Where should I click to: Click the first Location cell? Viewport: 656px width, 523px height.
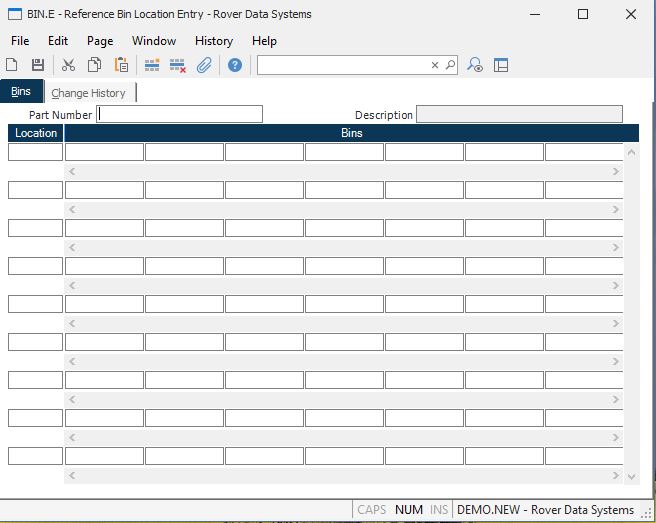click(36, 152)
